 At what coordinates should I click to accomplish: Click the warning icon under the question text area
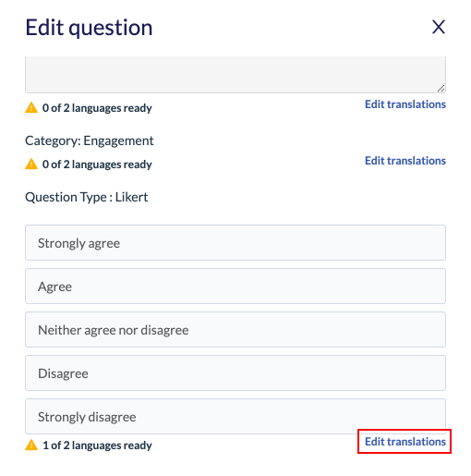coord(31,108)
